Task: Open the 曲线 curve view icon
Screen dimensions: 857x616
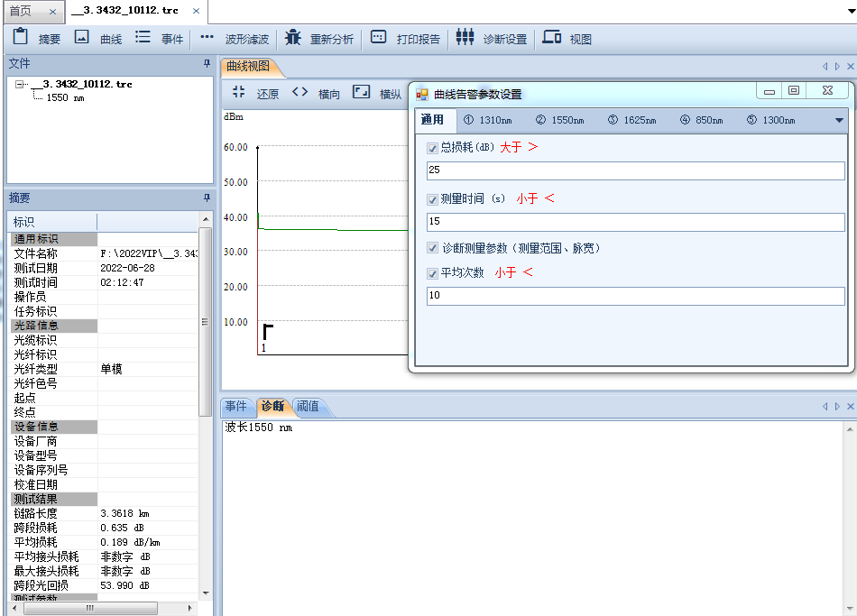Action: click(82, 38)
